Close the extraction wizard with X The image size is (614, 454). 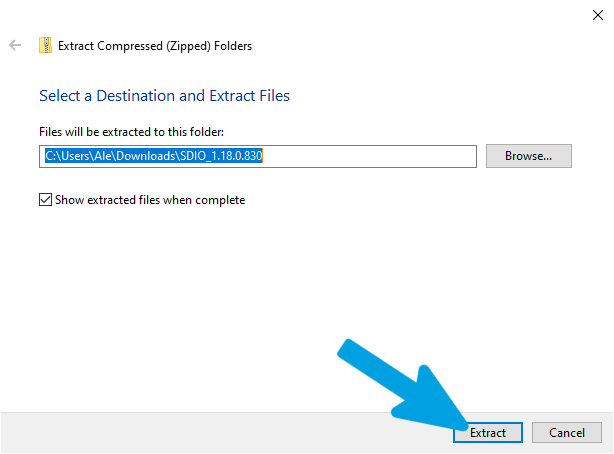click(x=598, y=15)
